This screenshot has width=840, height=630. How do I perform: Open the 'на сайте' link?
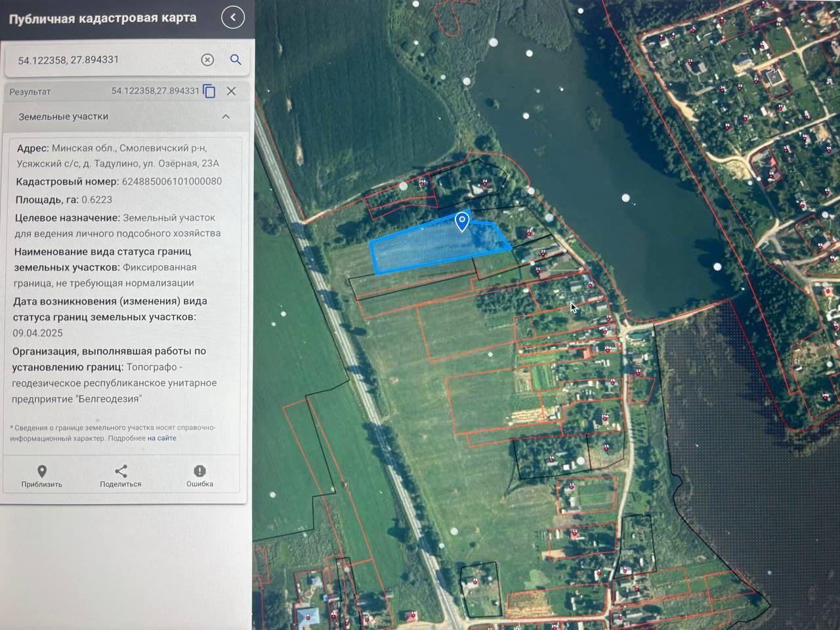coord(161,438)
